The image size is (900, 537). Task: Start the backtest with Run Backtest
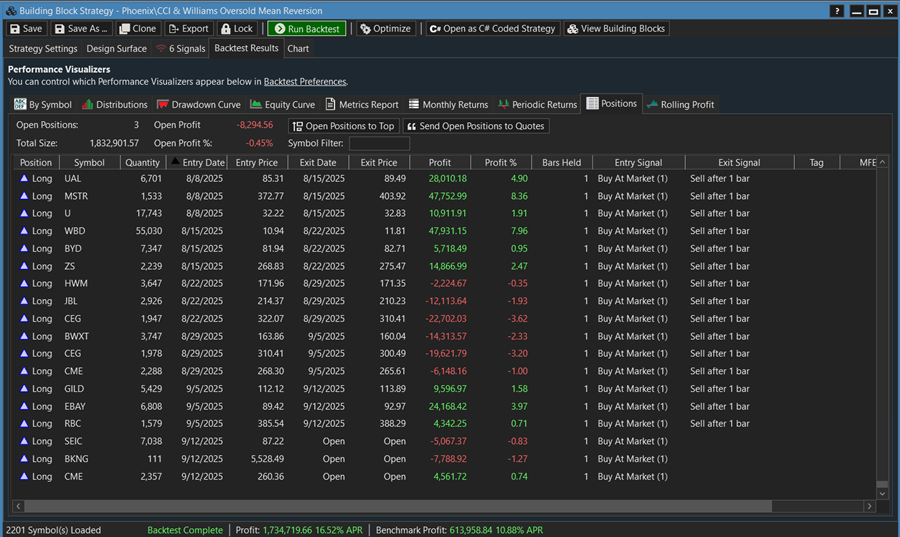[307, 29]
